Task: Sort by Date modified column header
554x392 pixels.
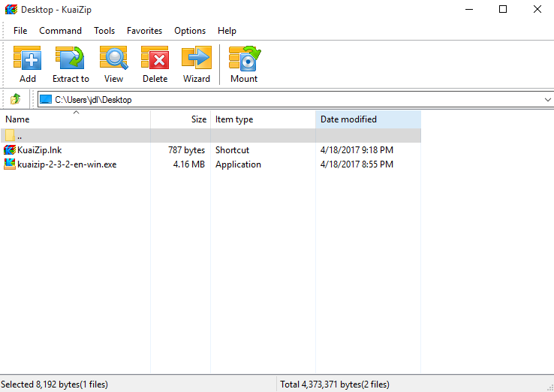Action: point(368,119)
